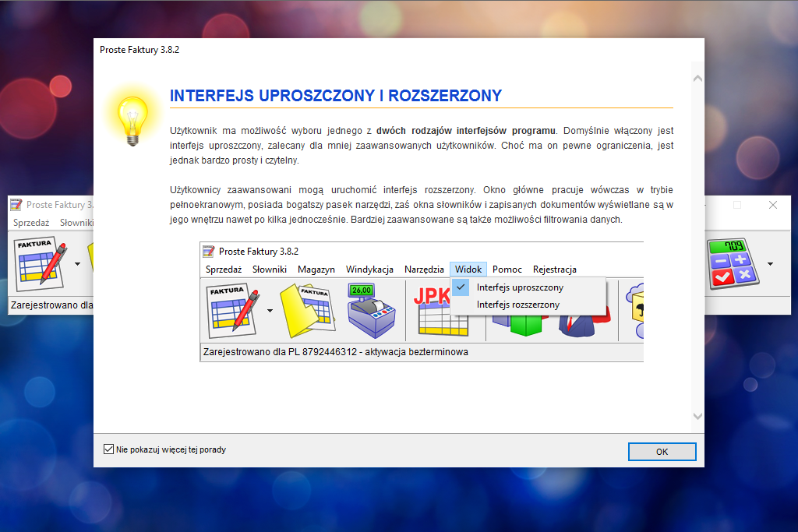Image resolution: width=798 pixels, height=532 pixels.
Task: Click the lightbulb tip icon
Action: pyautogui.click(x=132, y=121)
